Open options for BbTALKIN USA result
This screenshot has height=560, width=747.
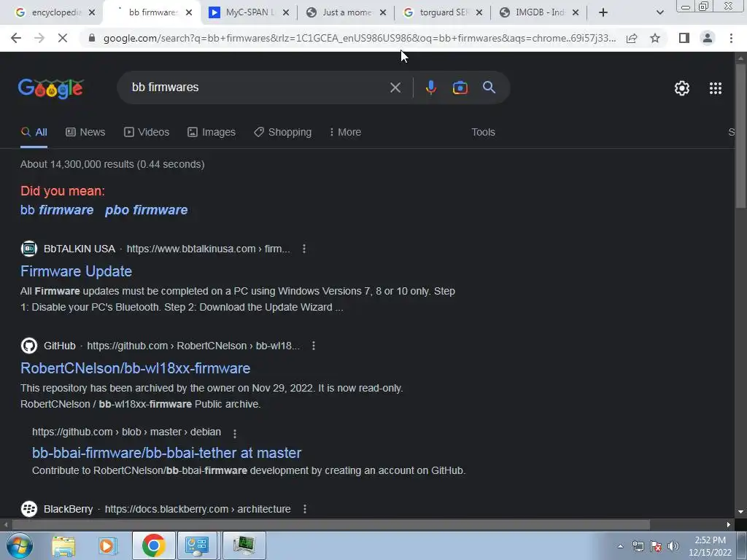click(x=304, y=249)
